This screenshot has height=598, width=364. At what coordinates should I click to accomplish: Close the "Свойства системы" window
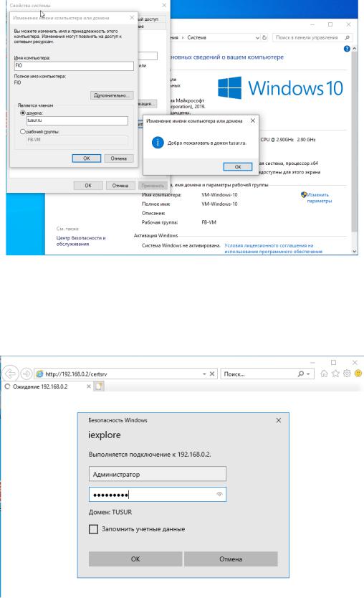click(164, 5)
